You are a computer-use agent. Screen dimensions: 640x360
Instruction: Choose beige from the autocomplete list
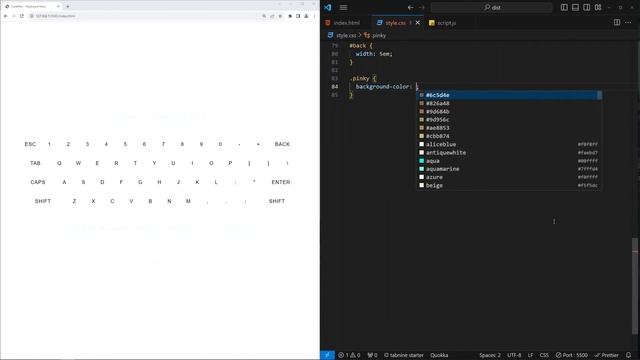pos(509,185)
